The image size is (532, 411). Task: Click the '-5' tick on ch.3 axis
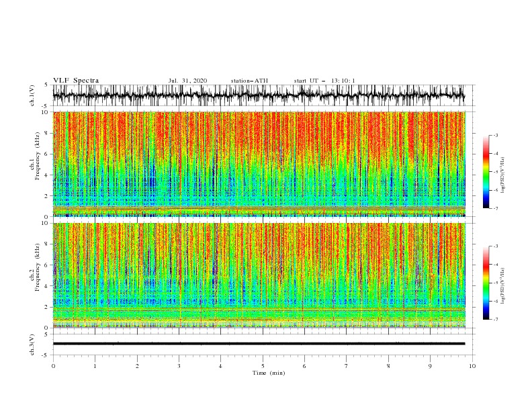click(x=46, y=355)
